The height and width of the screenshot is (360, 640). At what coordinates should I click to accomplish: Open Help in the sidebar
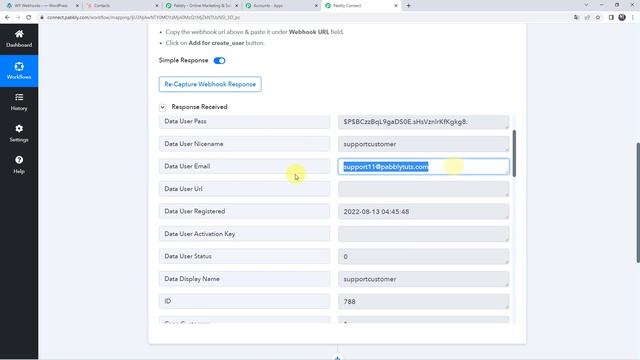19,165
